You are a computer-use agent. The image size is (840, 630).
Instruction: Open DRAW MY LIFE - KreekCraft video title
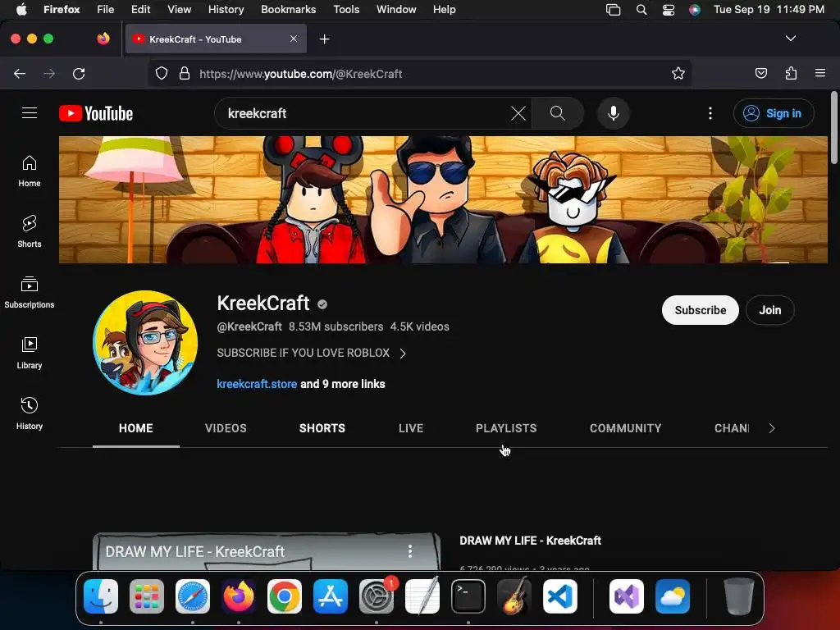point(531,541)
